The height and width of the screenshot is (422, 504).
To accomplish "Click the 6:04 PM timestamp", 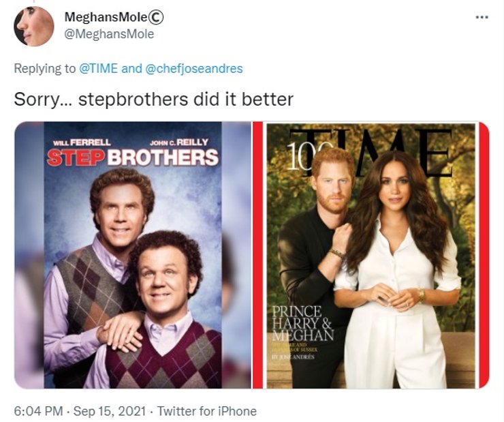I will coord(38,411).
